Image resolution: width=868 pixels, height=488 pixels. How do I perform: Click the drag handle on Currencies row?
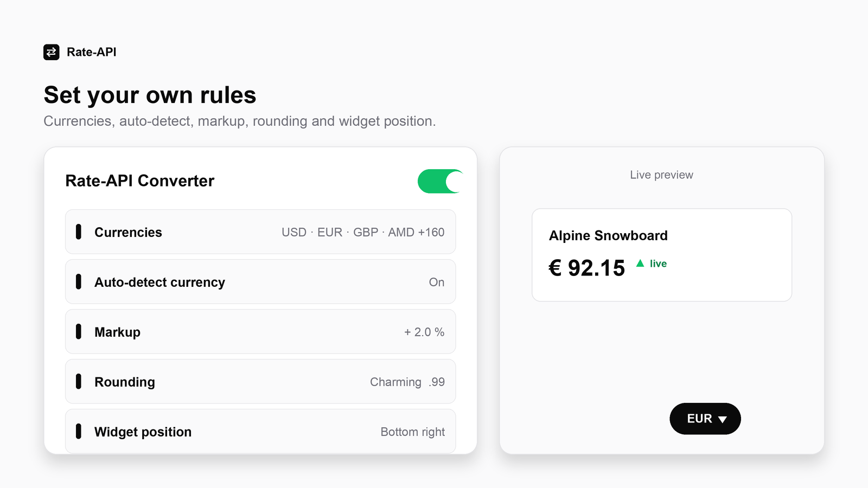(79, 232)
